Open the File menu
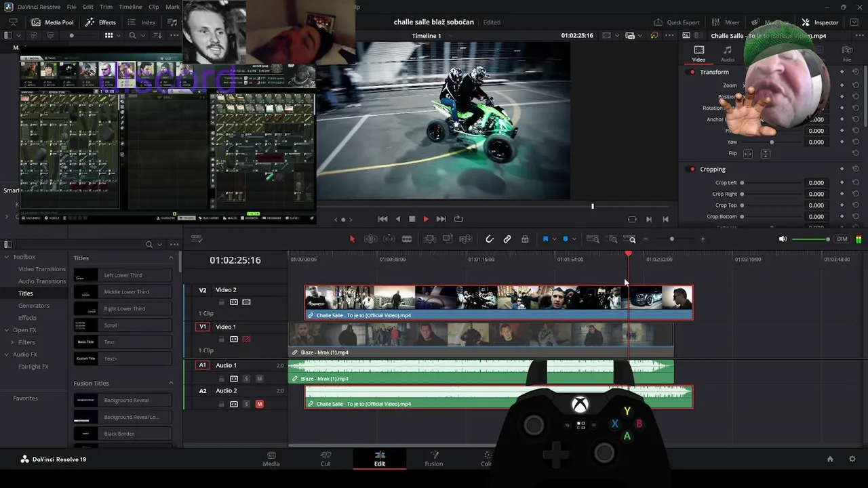 71,7
